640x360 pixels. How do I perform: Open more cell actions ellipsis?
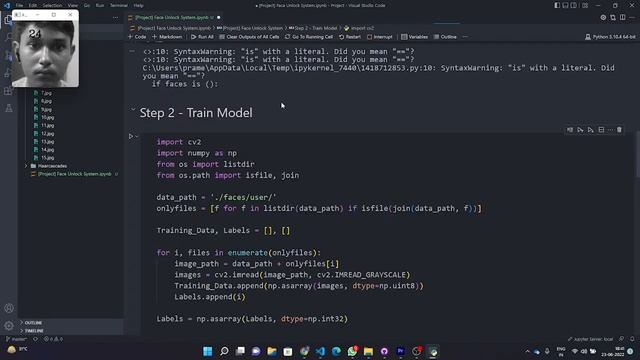pos(610,130)
